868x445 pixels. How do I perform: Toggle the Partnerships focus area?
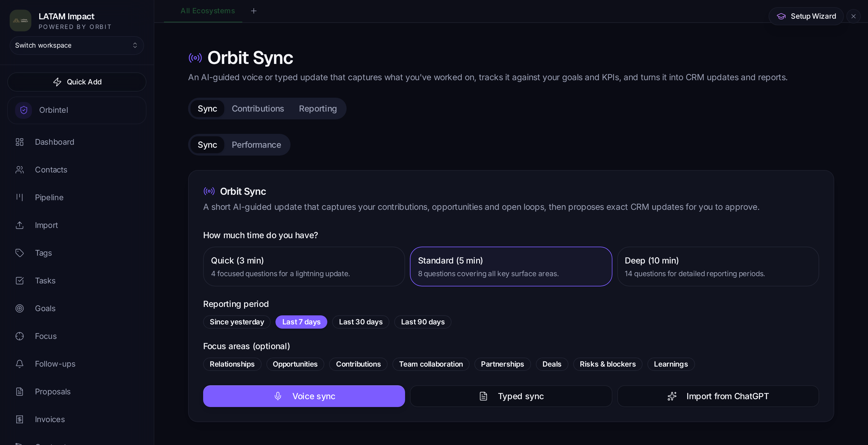[502, 364]
